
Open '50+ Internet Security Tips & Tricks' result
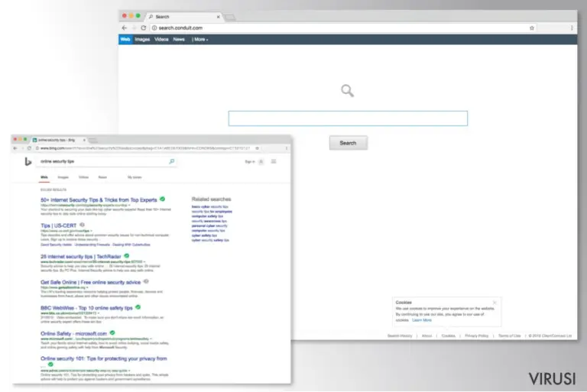point(99,200)
